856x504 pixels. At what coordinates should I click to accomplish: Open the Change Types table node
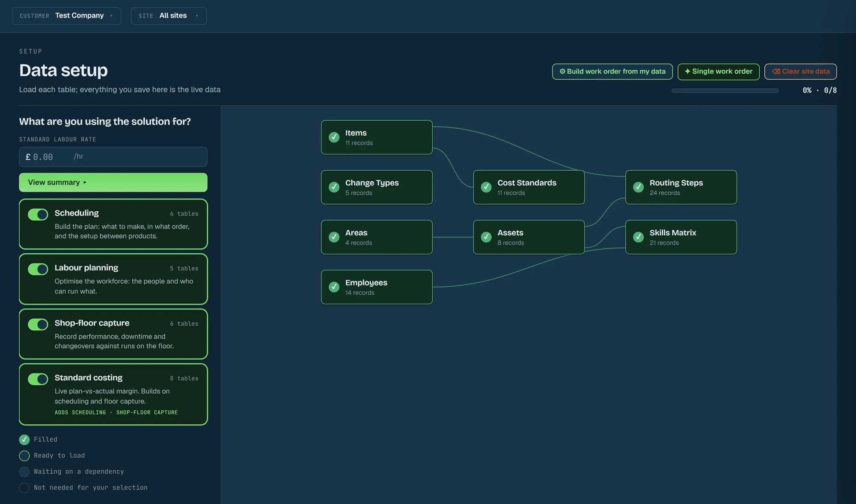coord(377,187)
